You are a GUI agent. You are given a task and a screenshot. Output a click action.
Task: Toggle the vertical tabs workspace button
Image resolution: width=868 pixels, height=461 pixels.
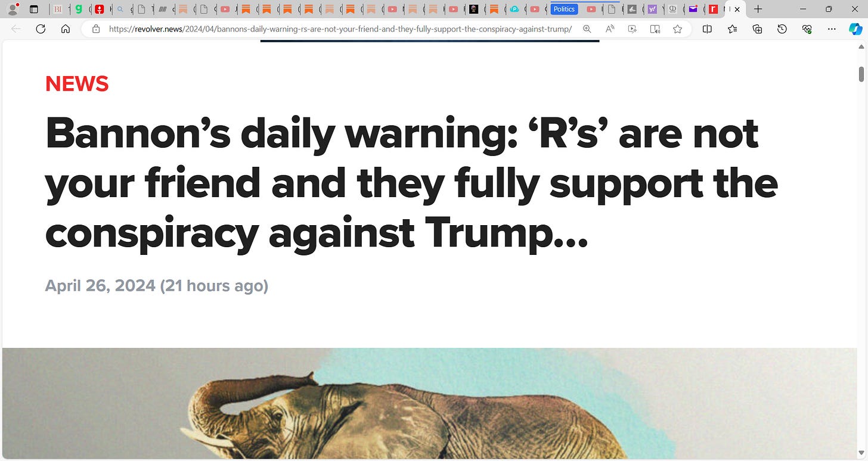33,9
